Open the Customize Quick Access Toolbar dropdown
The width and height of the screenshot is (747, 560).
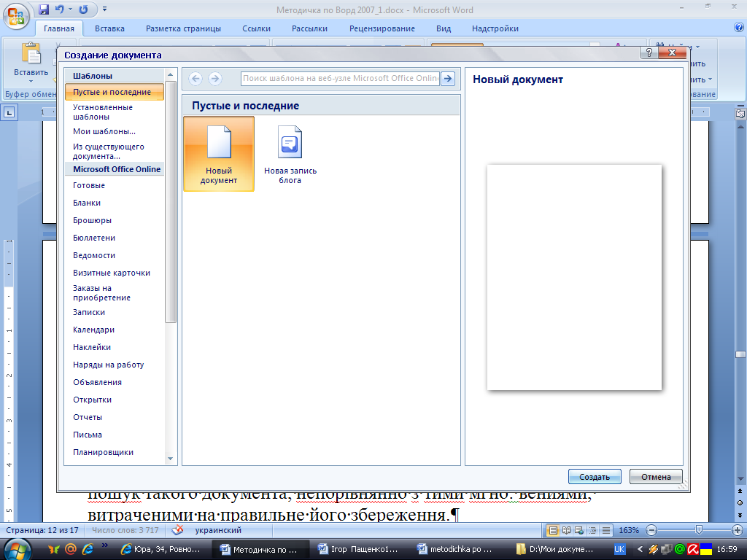point(105,9)
